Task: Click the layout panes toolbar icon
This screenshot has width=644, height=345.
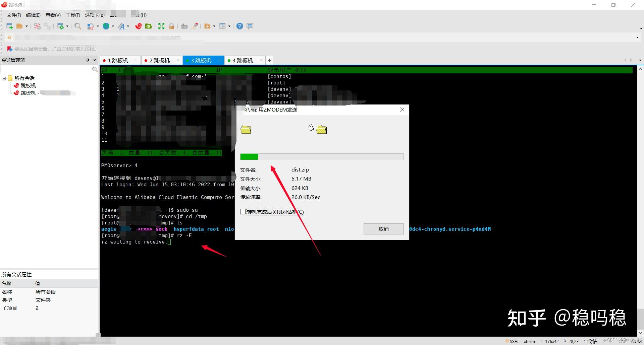Action: click(x=222, y=26)
